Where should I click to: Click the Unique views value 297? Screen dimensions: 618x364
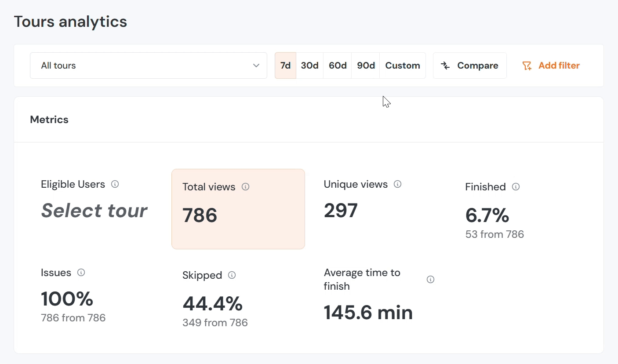(341, 211)
